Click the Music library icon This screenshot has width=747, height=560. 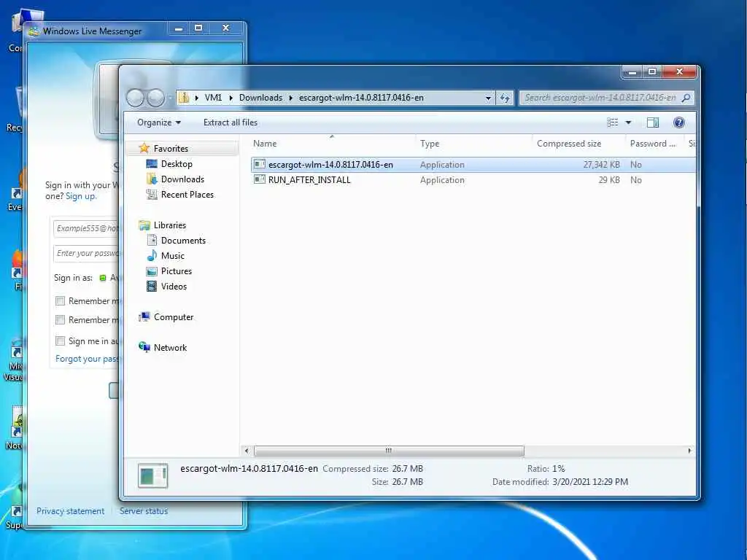tap(152, 255)
